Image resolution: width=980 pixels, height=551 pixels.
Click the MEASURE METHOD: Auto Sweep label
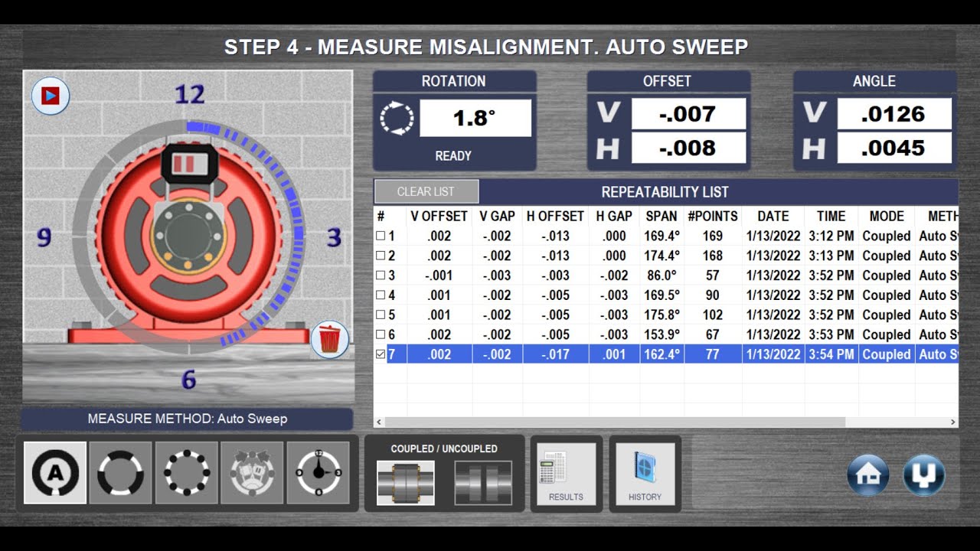pos(188,419)
